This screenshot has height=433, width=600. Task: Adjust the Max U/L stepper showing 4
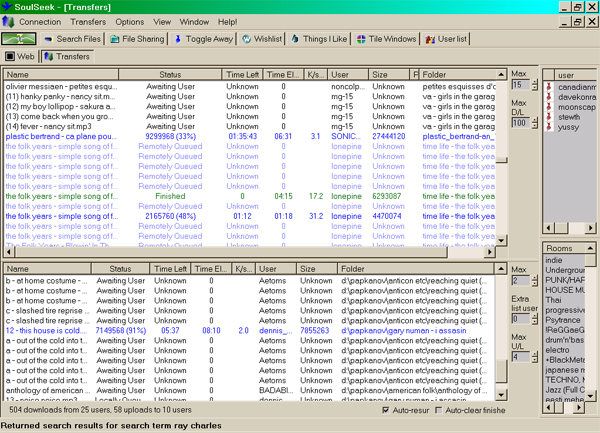point(535,357)
